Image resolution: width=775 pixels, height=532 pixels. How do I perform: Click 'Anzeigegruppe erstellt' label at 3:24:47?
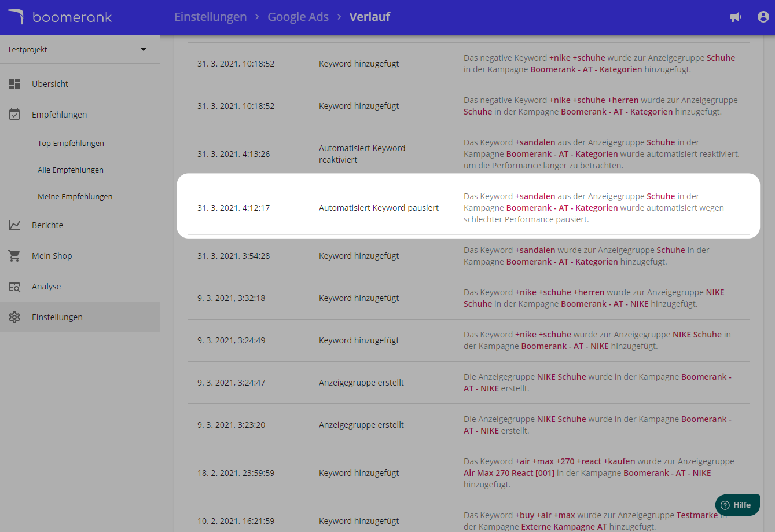(361, 383)
